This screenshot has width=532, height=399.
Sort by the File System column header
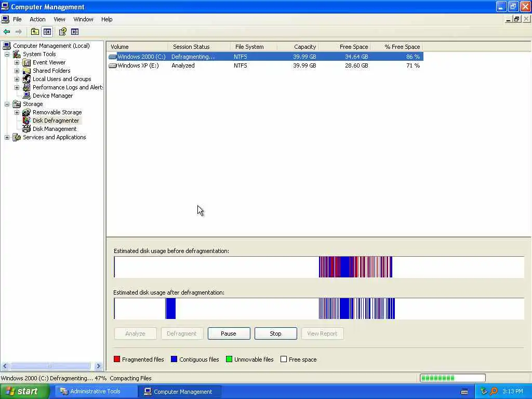[x=254, y=47]
